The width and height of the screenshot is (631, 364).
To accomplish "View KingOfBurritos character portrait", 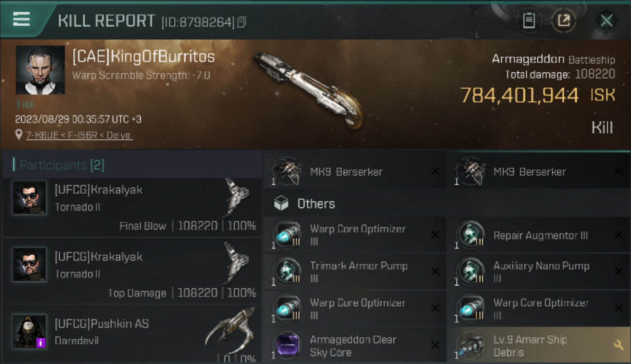I will click(40, 70).
